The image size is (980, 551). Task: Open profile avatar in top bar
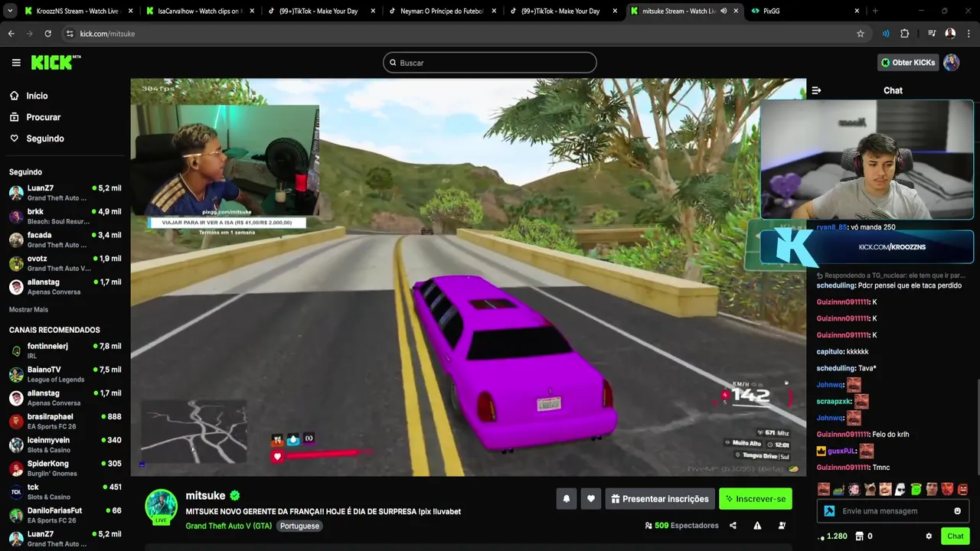[x=951, y=63]
